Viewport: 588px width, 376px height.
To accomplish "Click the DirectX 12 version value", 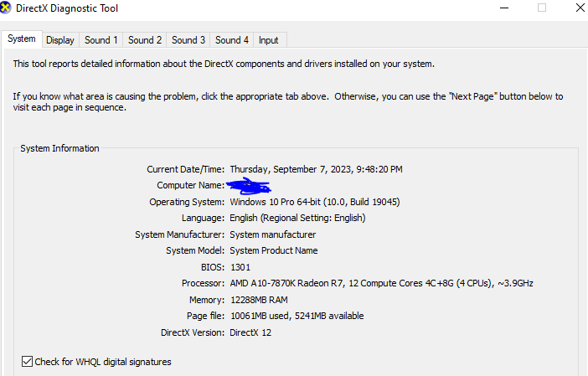I will click(251, 332).
